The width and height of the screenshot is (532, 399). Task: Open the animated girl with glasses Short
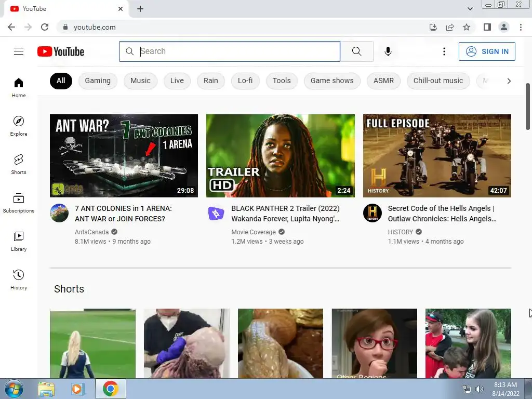click(x=374, y=343)
